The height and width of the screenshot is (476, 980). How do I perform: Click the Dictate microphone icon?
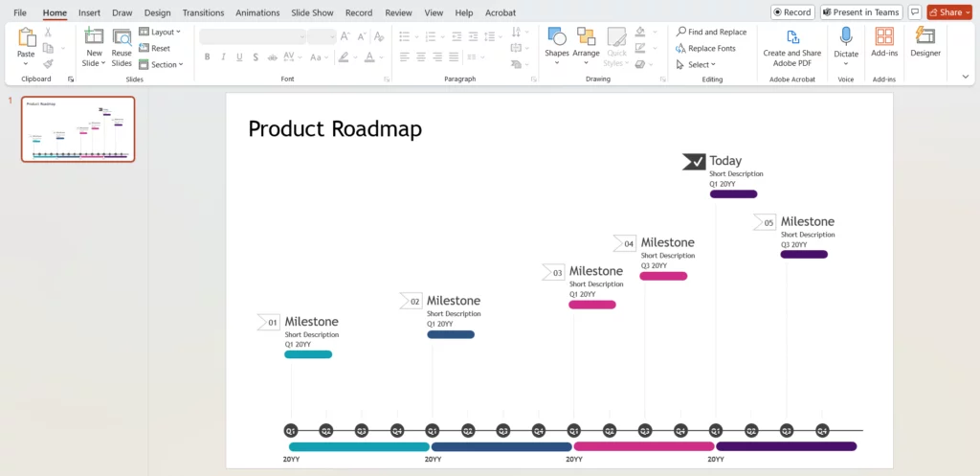click(846, 36)
